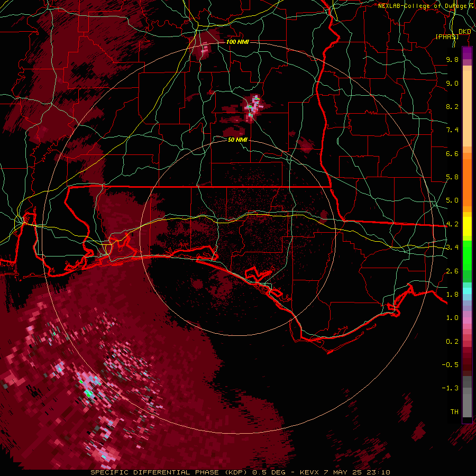Click the 4.2 value on the color scale
Screen dimensions: 476x476
click(x=452, y=224)
